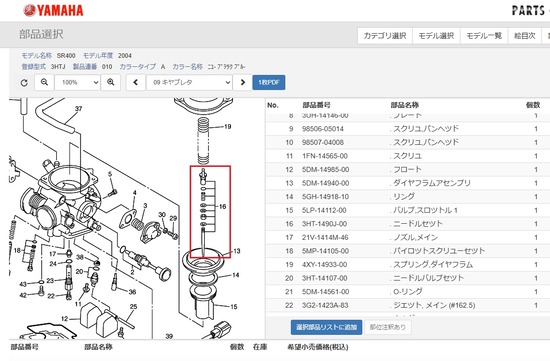Download the 1枚PDF file
Screen dimensions: 550x361
click(269, 82)
